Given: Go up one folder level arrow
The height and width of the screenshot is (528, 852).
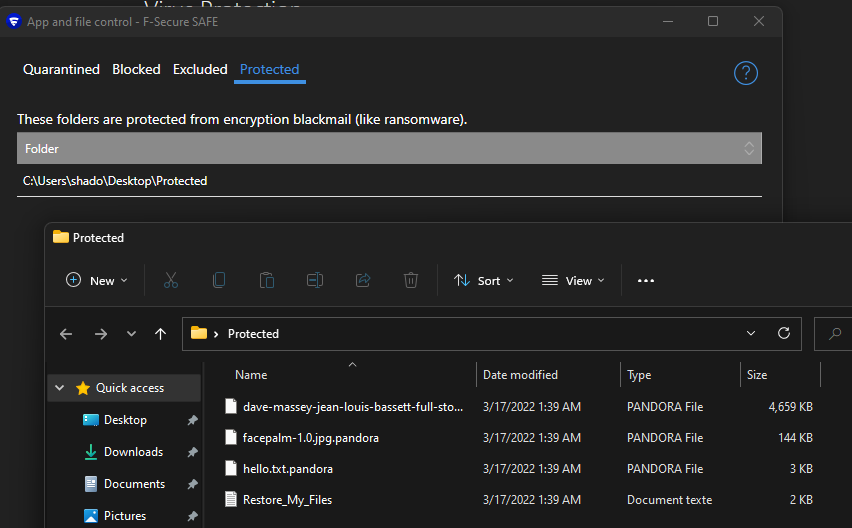Looking at the screenshot, I should (x=160, y=334).
